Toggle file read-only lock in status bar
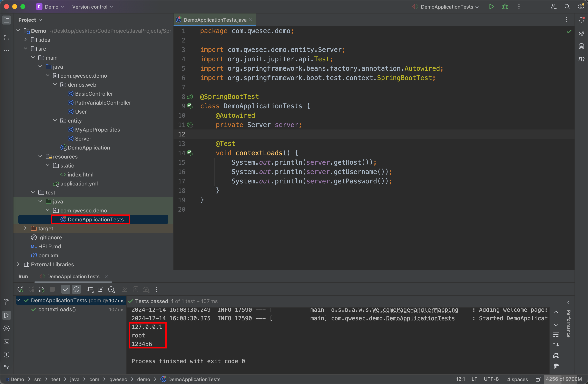The image size is (588, 384). [x=538, y=379]
